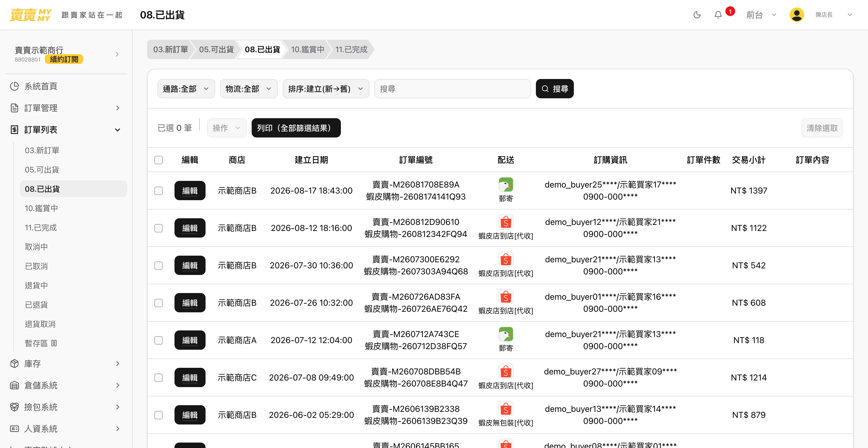This screenshot has height=448, width=868.
Task: Open 物流:全部 logistics dropdown
Action: pos(249,89)
